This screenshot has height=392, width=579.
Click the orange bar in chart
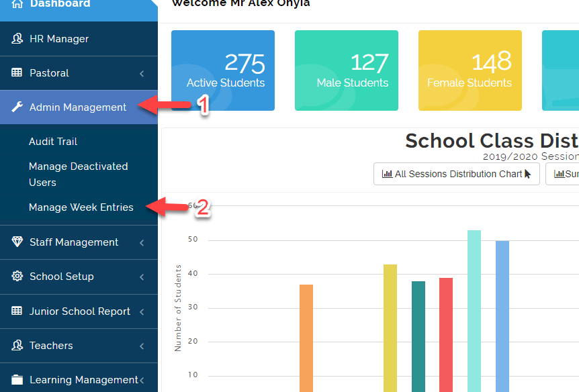coord(306,338)
